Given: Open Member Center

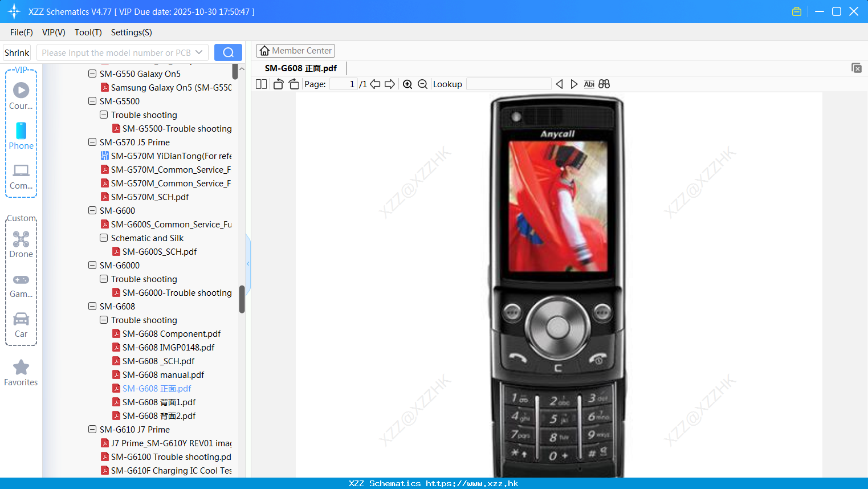Looking at the screenshot, I should tap(295, 51).
